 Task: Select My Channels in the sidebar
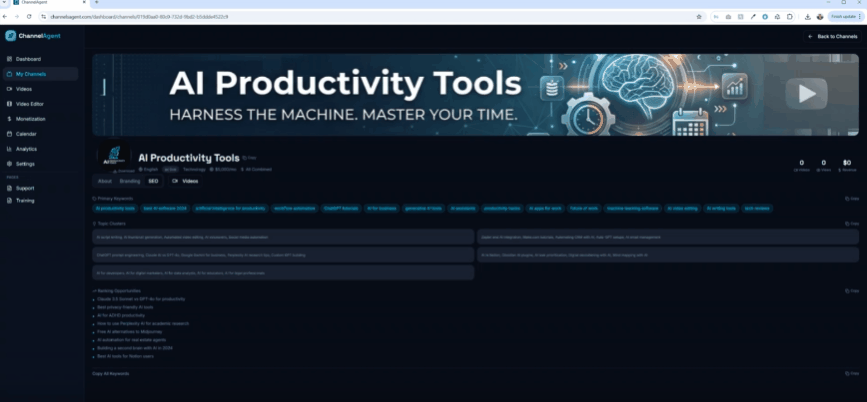40,74
